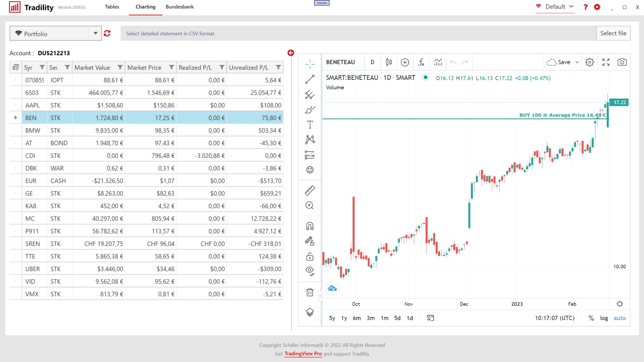The image size is (644, 362).
Task: Remove drawings with trash icon
Action: pyautogui.click(x=310, y=292)
